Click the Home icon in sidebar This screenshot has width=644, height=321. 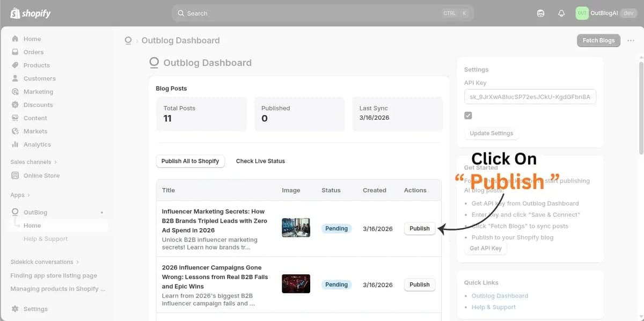(x=15, y=39)
